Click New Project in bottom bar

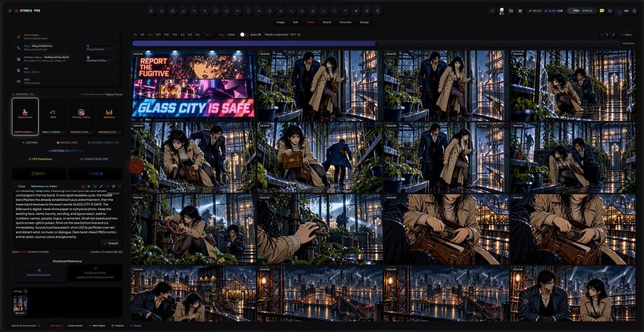tap(97, 326)
